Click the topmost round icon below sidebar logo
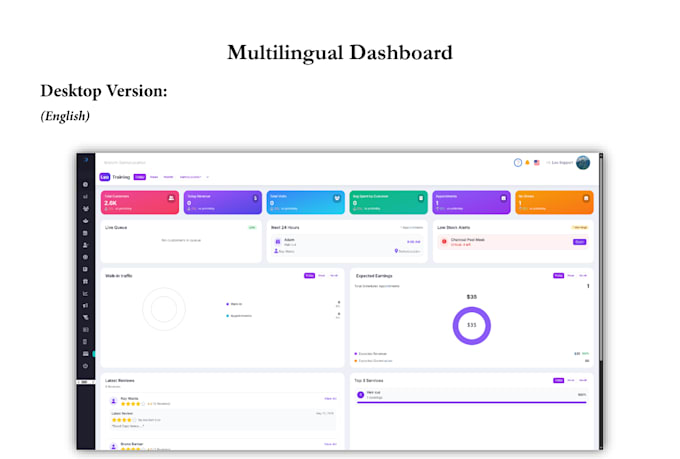The image size is (680, 459). (x=85, y=184)
